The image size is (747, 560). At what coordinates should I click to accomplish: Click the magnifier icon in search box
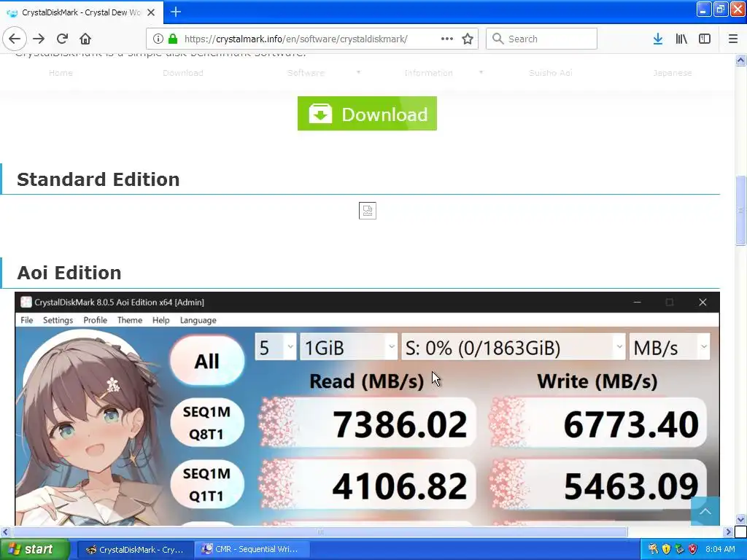pos(498,39)
